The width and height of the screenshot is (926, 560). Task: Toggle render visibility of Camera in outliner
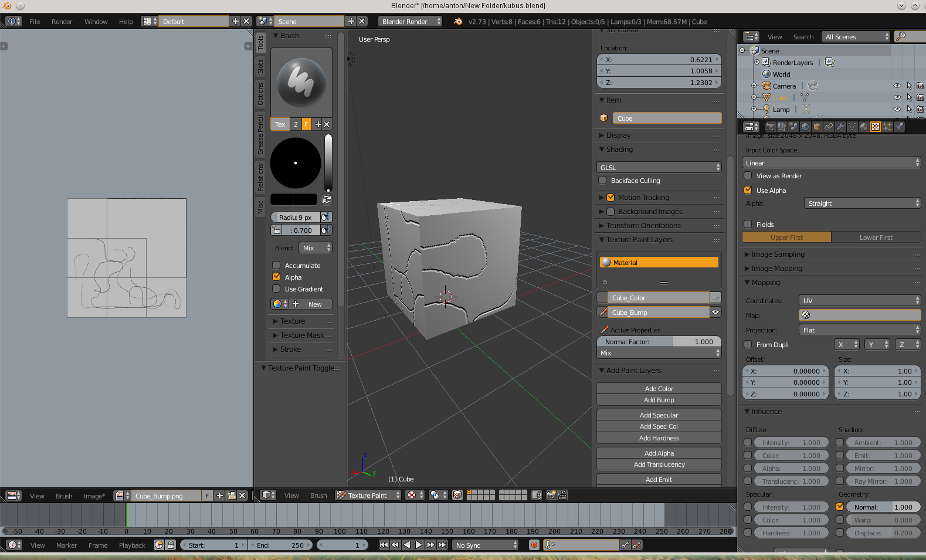[920, 86]
